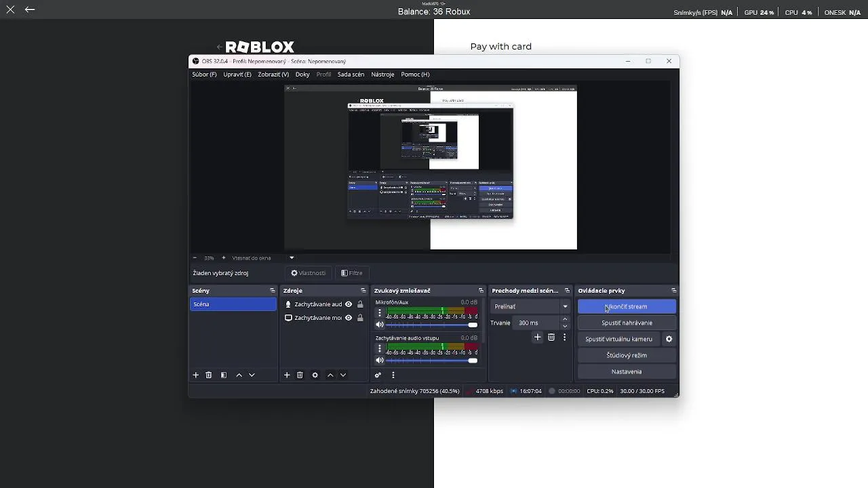Click Ukončiť stream button
868x488 pixels.
click(627, 306)
